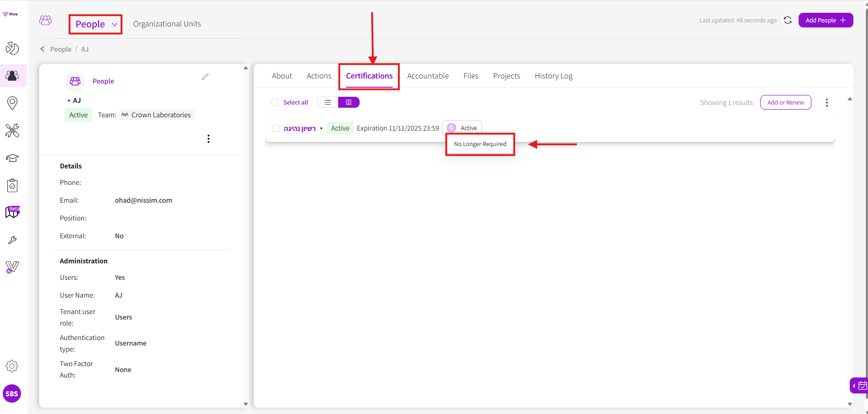Open the People dropdown in the header
Screen dimensions: 868x414
[x=96, y=24]
